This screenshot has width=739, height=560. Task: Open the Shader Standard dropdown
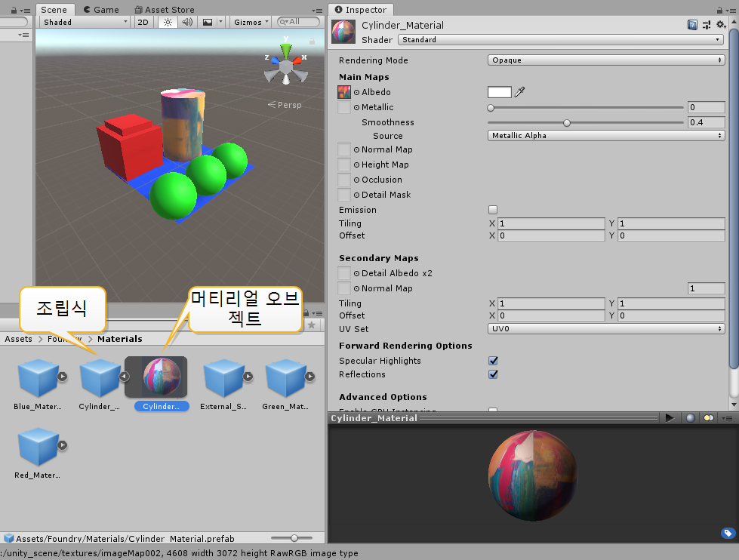coord(561,39)
